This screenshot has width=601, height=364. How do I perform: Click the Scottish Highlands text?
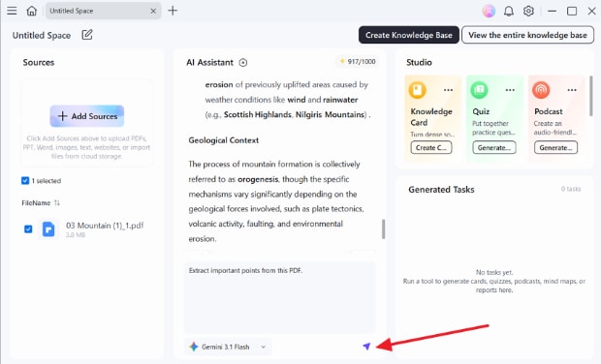pos(257,114)
